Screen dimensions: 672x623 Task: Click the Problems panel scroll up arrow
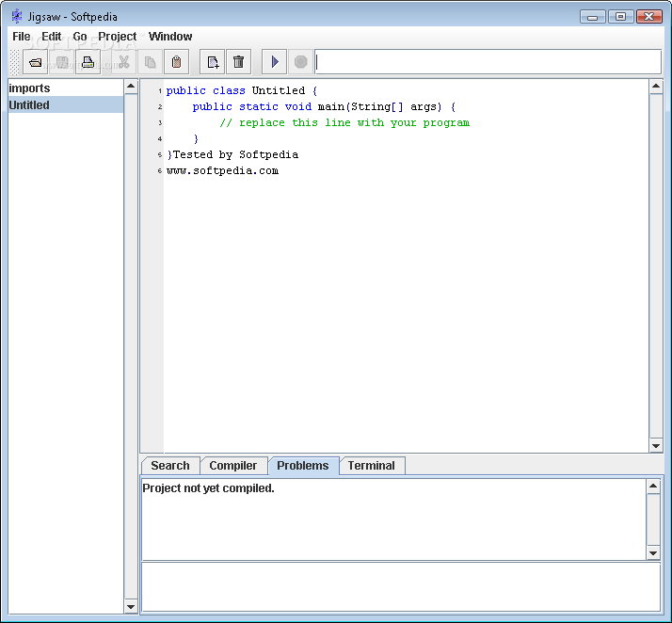coord(653,486)
